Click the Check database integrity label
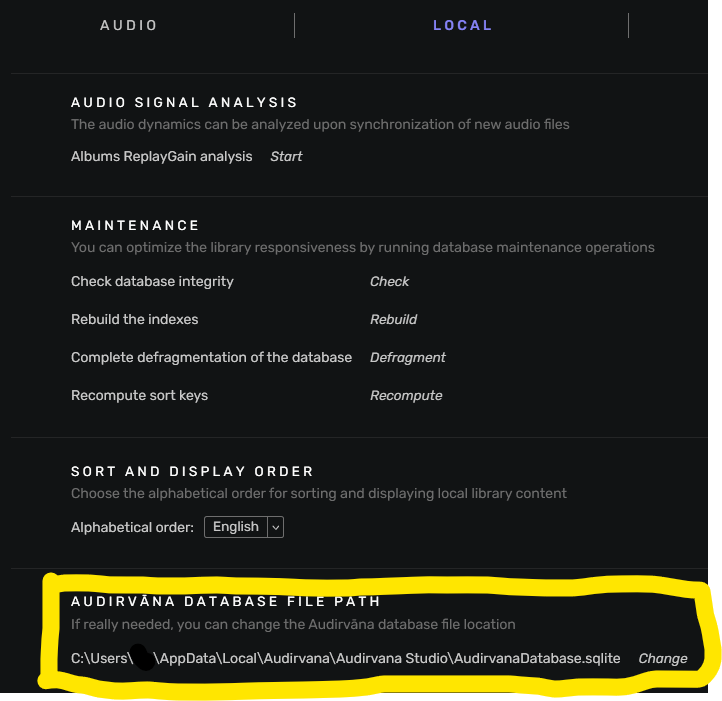The image size is (722, 701). point(152,281)
